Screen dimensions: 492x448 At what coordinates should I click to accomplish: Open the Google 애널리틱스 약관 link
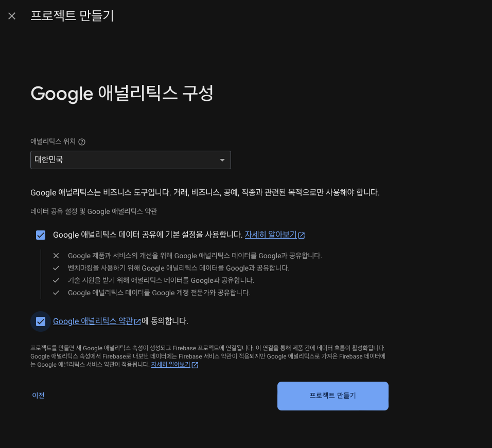point(93,321)
